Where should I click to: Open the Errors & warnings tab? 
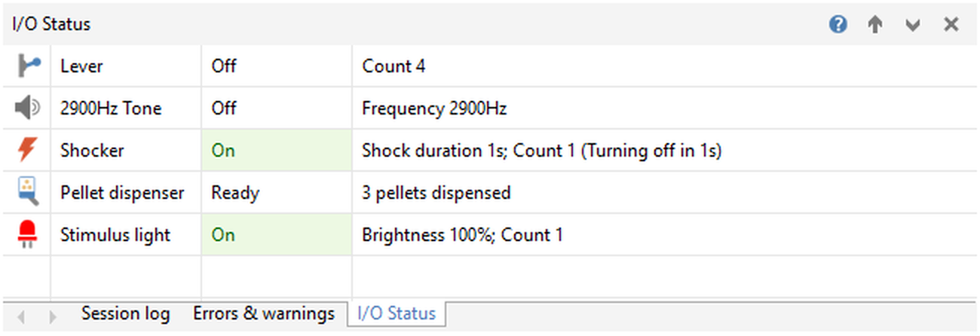[264, 313]
